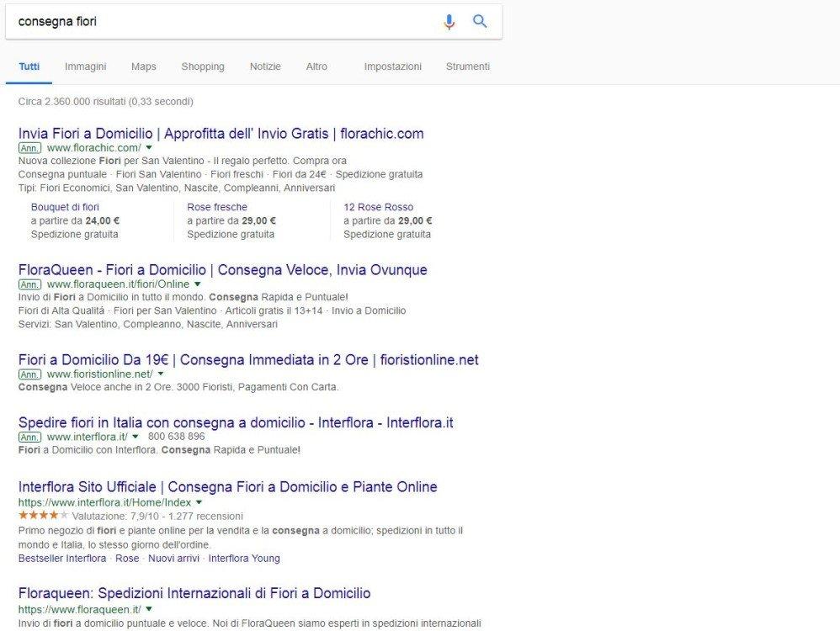This screenshot has width=840, height=631.
Task: Click the star rating on Interflora result
Action: click(x=44, y=515)
